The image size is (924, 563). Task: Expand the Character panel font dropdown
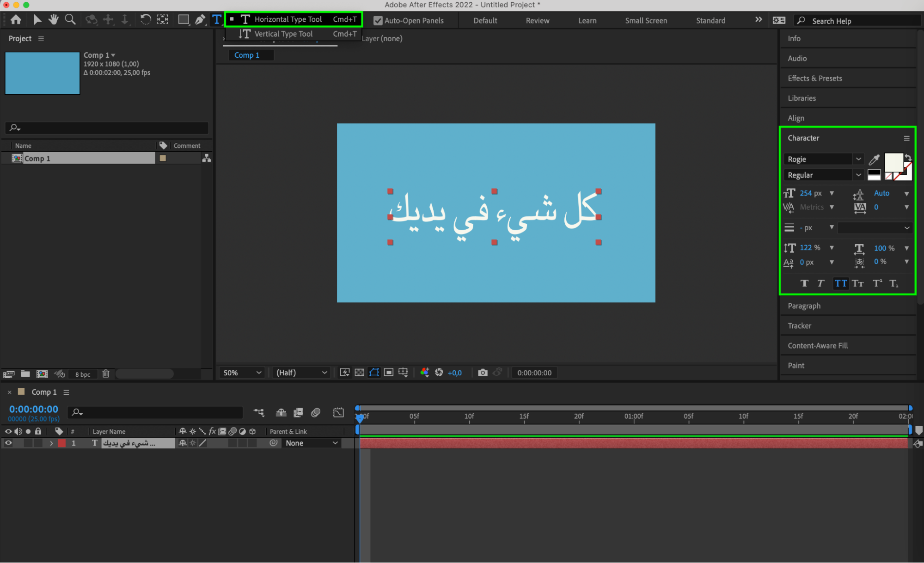(857, 159)
